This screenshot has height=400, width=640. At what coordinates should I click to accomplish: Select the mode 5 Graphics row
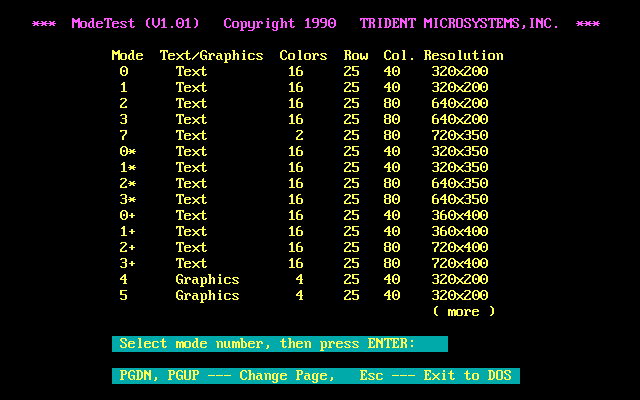pos(300,296)
